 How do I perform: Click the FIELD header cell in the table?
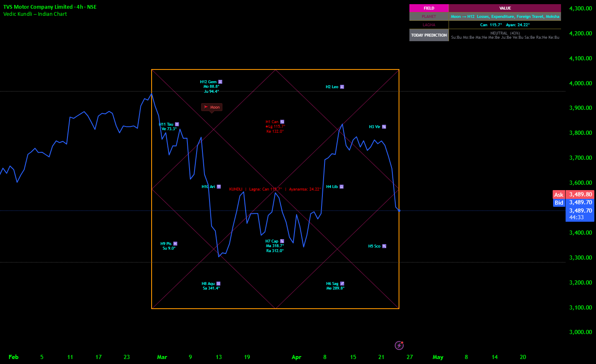pyautogui.click(x=429, y=8)
